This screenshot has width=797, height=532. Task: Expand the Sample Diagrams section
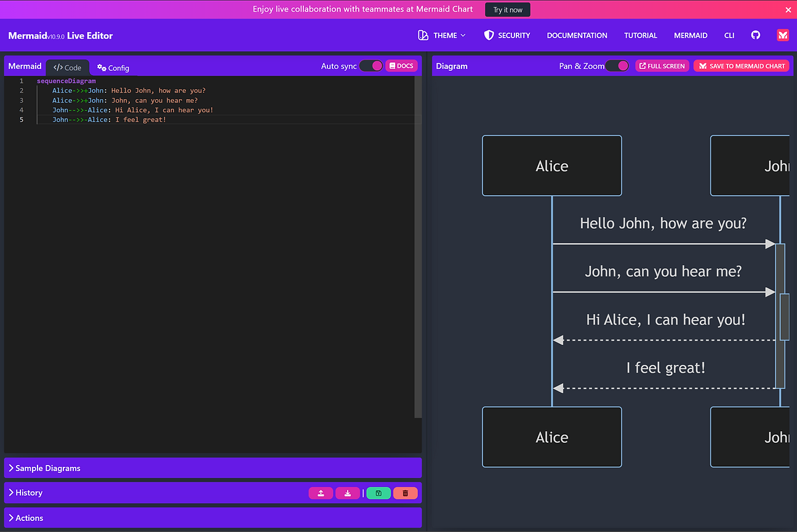pyautogui.click(x=213, y=468)
